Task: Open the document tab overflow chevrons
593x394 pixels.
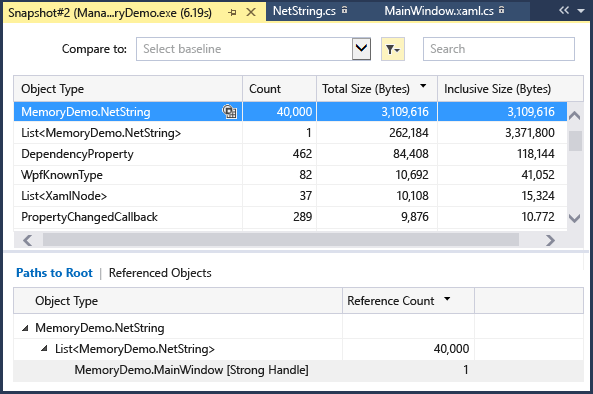Action: 564,10
